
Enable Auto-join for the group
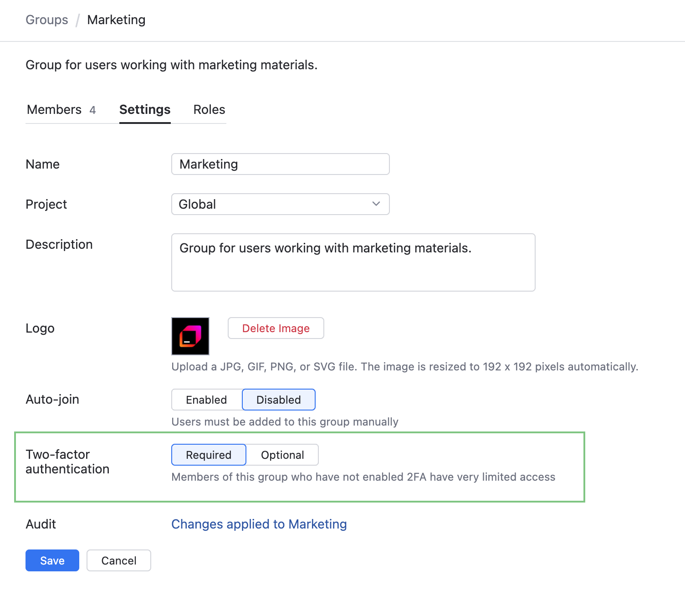point(206,400)
